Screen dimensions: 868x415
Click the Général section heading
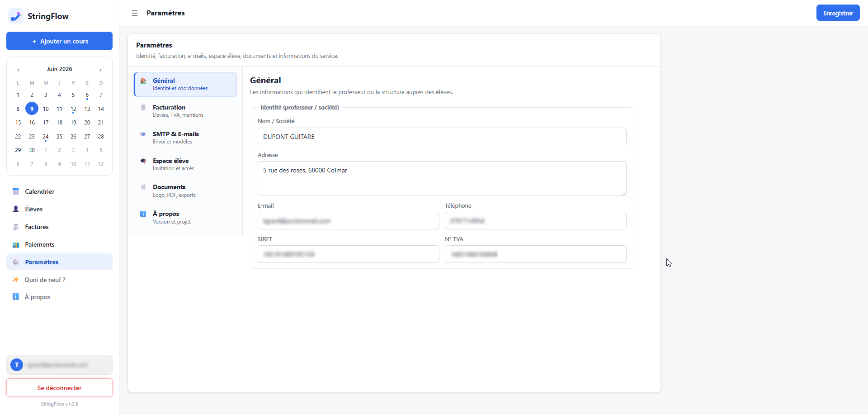(x=265, y=80)
